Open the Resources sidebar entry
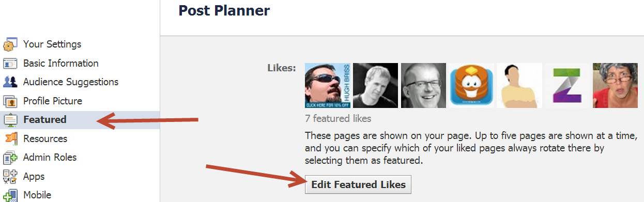The height and width of the screenshot is (202, 644). 45,138
